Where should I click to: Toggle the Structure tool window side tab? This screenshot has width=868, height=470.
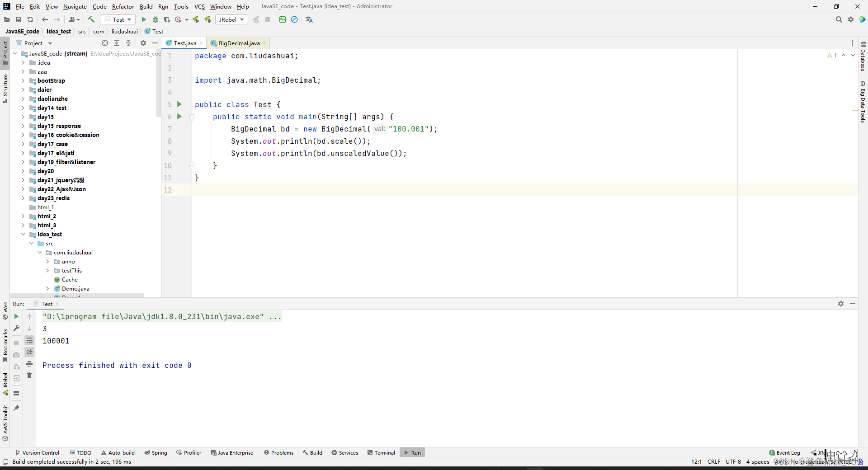(5, 89)
